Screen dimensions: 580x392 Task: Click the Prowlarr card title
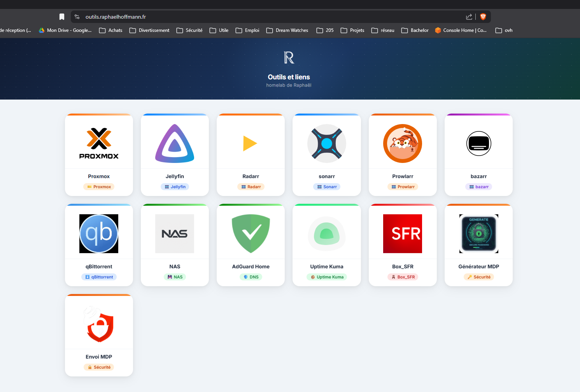403,176
